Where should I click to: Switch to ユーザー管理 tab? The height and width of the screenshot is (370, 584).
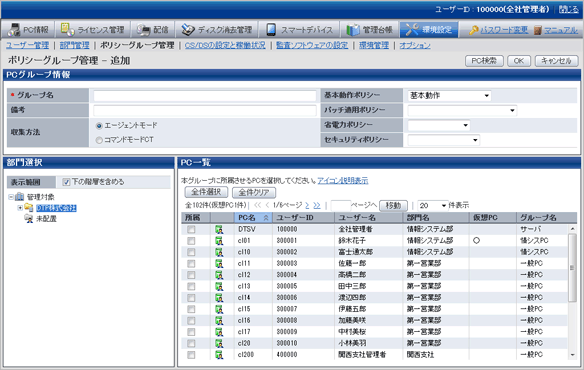(28, 45)
